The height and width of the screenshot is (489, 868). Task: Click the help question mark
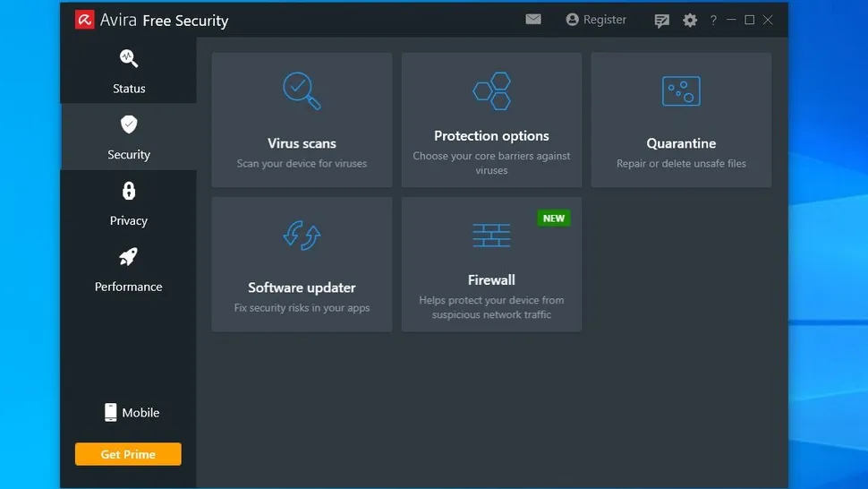pos(713,21)
